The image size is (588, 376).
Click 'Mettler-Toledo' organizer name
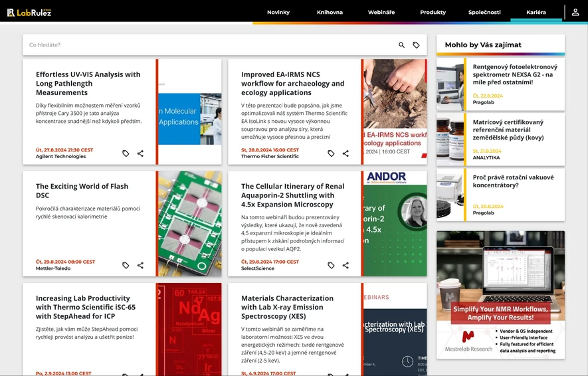(53, 268)
